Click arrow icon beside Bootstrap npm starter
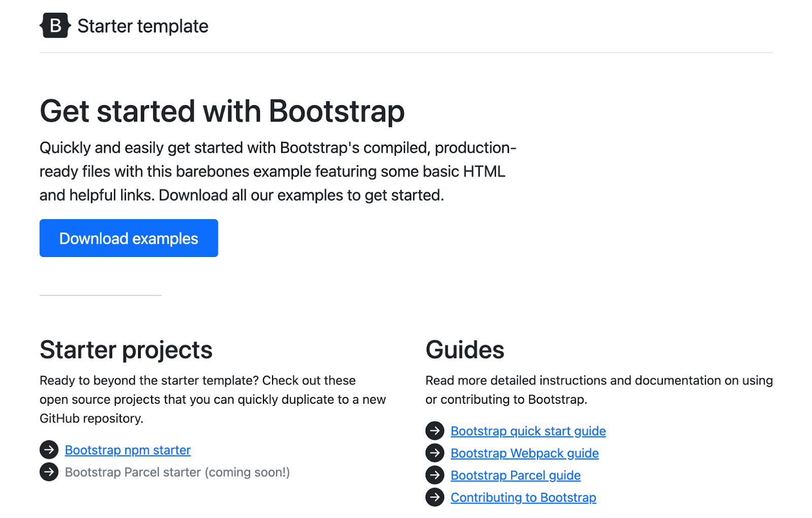The width and height of the screenshot is (812, 518). point(49,449)
